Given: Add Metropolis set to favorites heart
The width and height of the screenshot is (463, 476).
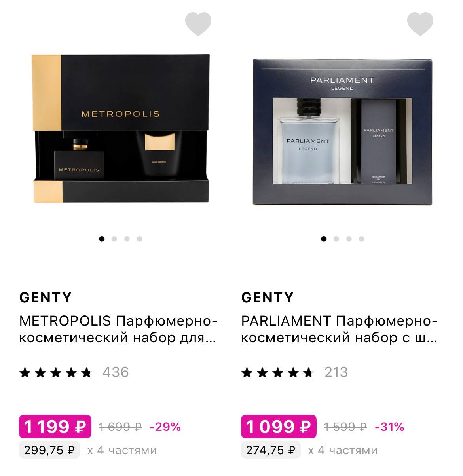Looking at the screenshot, I should click(x=198, y=24).
